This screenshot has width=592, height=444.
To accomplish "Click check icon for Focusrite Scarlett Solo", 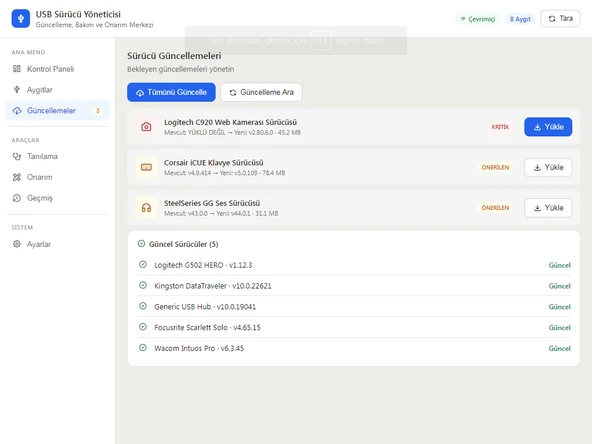I will [143, 327].
